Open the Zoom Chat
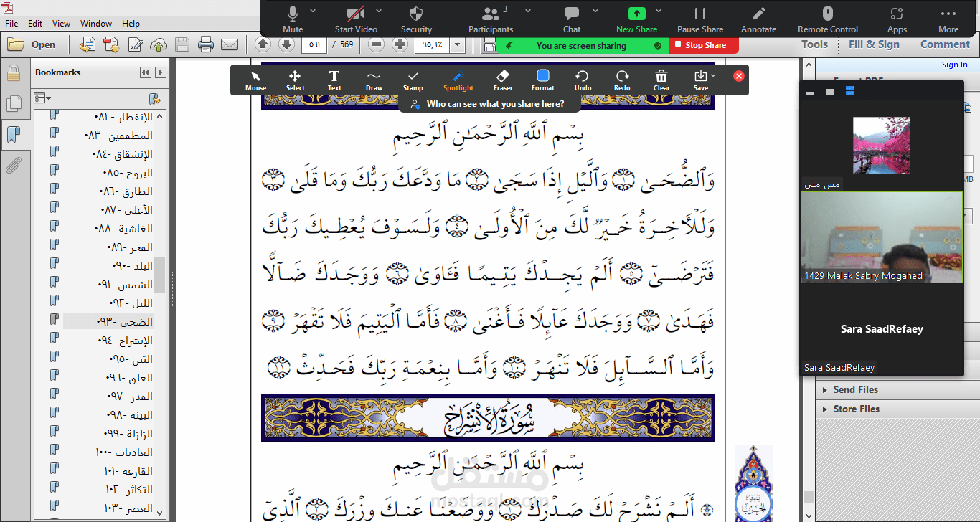This screenshot has width=980, height=522. pos(572,19)
